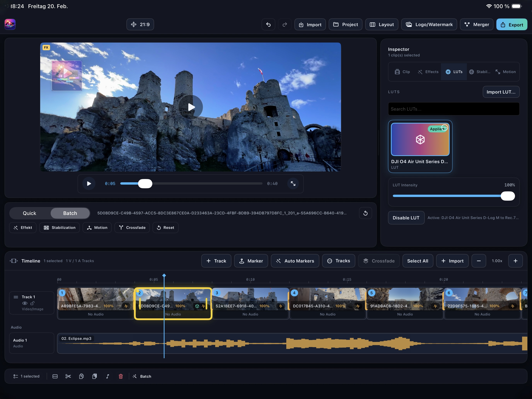Screen dimensions: 532x399
Task: Open the 21:9 aspect ratio selector
Action: (x=140, y=25)
